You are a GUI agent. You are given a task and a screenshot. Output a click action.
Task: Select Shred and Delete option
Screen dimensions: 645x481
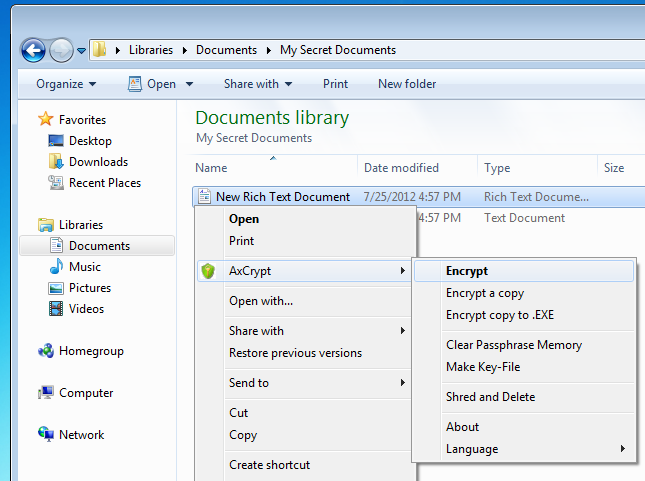pyautogui.click(x=490, y=397)
